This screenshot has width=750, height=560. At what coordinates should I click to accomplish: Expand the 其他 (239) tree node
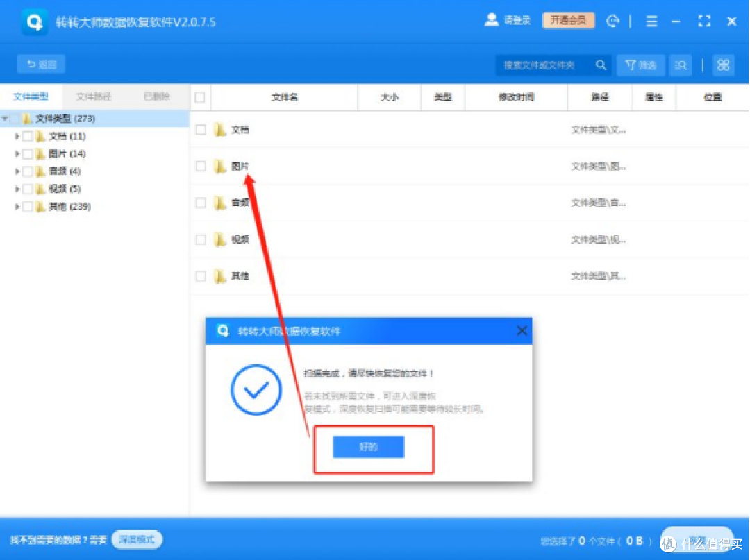[x=17, y=206]
